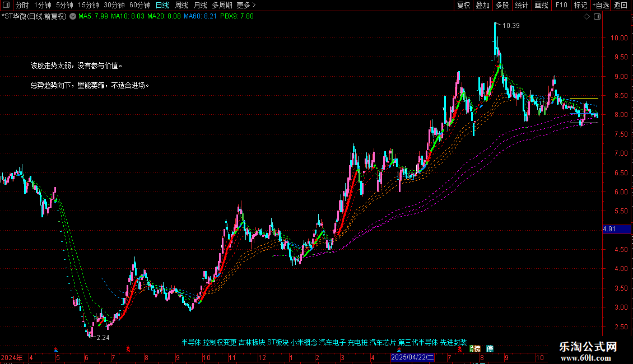
Task: Select the 日线 daily chart tab
Action: [x=162, y=5]
